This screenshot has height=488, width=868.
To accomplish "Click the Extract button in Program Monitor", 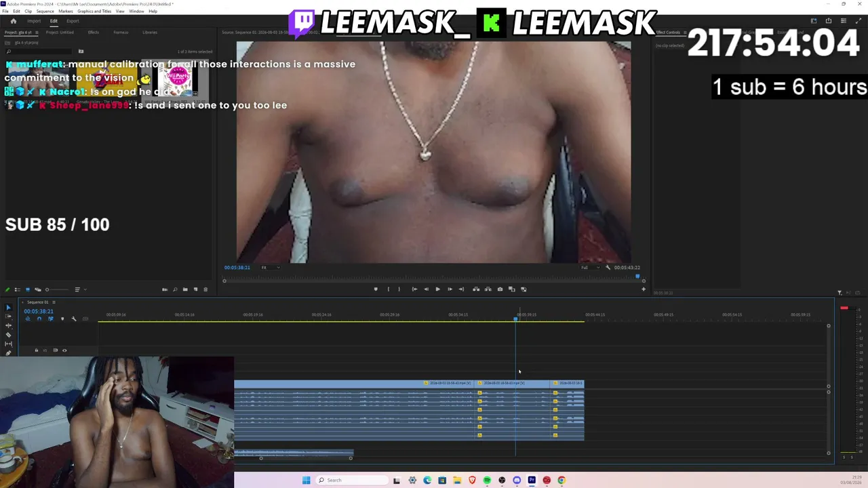I will 488,289.
